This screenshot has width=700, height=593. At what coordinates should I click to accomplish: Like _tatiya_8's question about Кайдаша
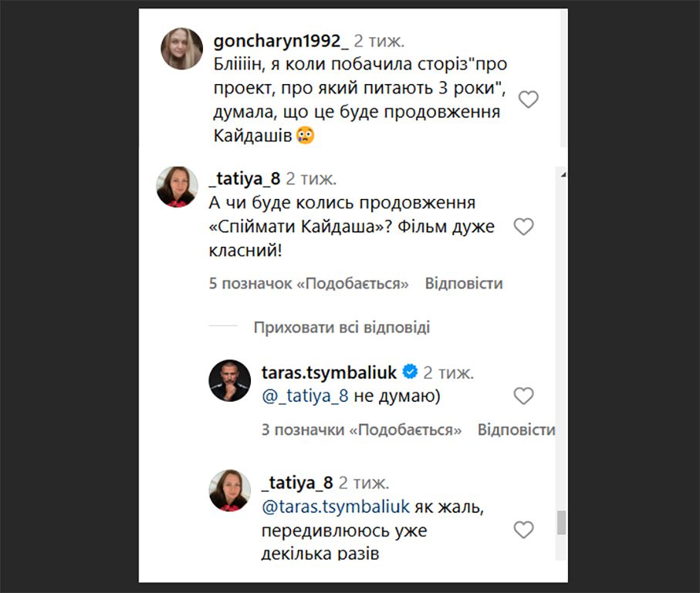coord(524,227)
